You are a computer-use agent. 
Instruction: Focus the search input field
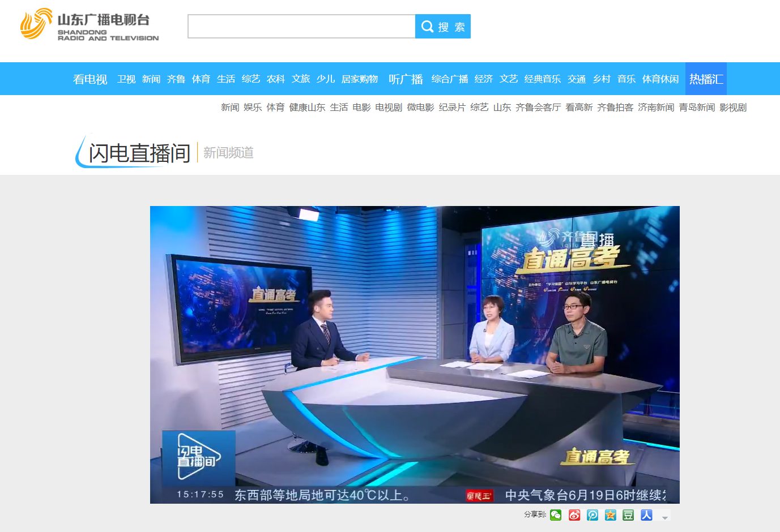click(301, 27)
